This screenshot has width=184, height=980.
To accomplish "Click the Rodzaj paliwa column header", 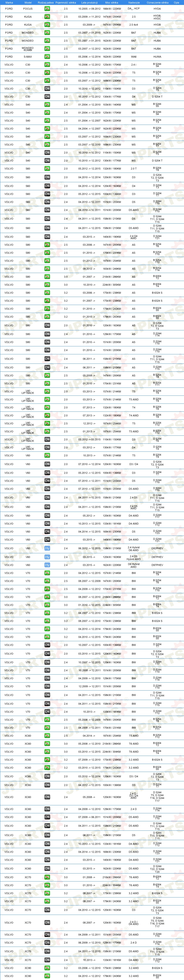I will coord(46,2).
